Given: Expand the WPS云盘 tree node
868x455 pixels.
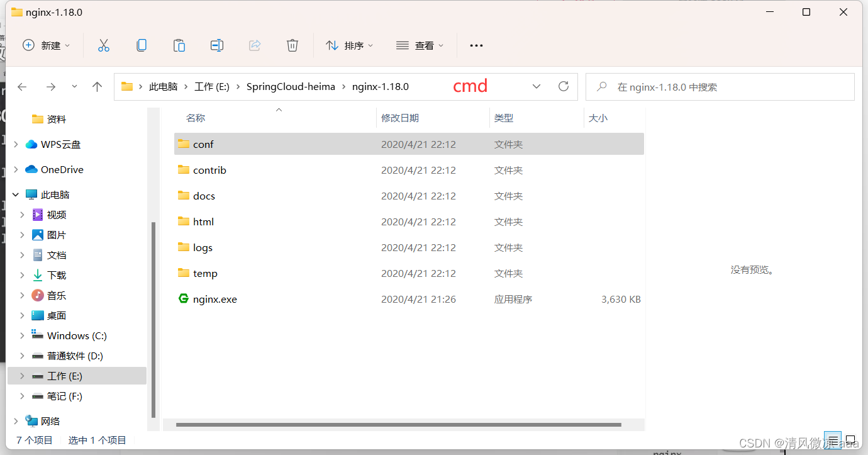Looking at the screenshot, I should click(x=16, y=144).
